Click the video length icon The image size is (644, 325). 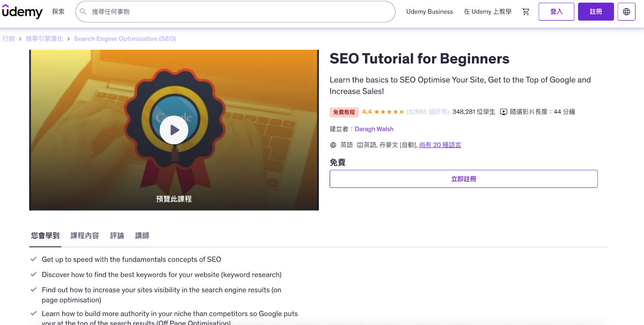tap(504, 112)
